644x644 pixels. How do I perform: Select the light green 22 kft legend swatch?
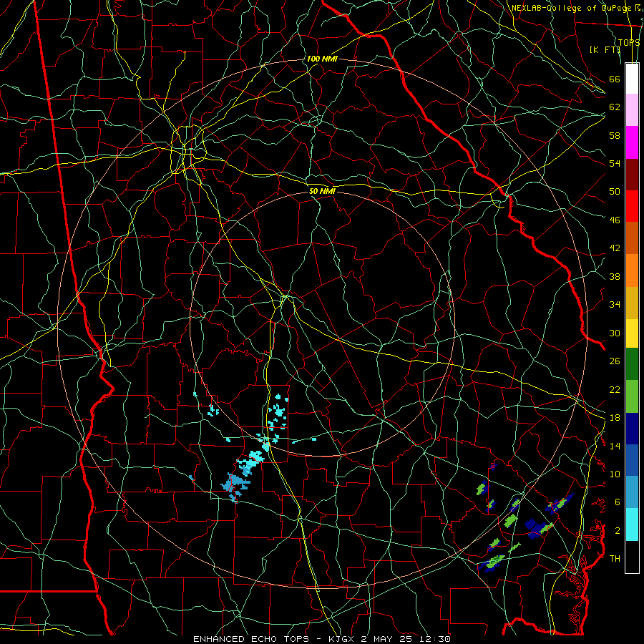632,396
